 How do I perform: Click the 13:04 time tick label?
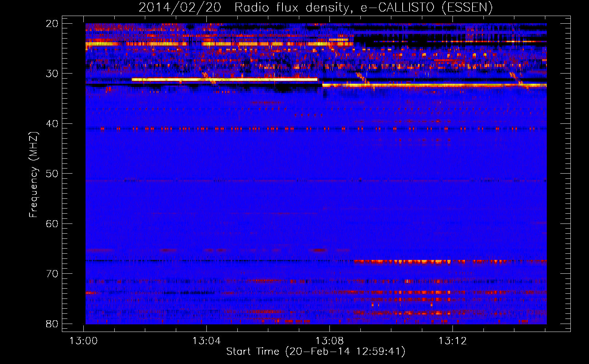[x=207, y=341]
